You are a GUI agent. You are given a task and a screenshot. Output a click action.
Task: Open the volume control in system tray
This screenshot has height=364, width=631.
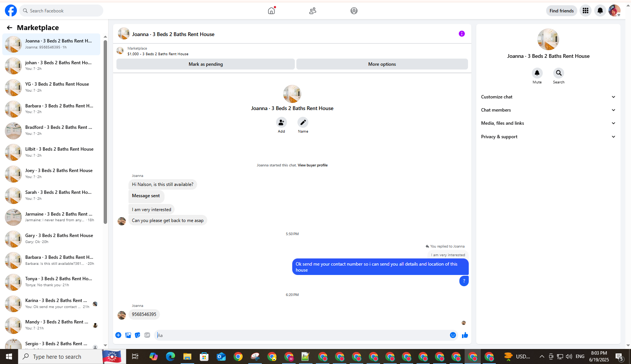pos(569,356)
